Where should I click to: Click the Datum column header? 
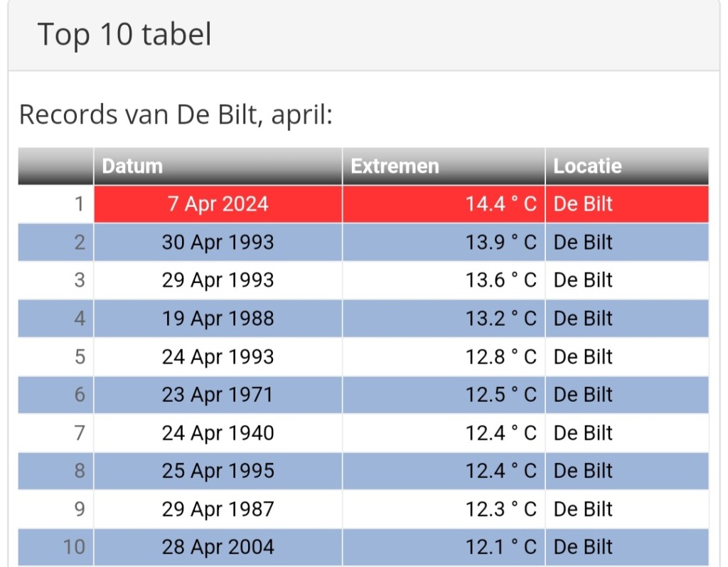(x=218, y=166)
